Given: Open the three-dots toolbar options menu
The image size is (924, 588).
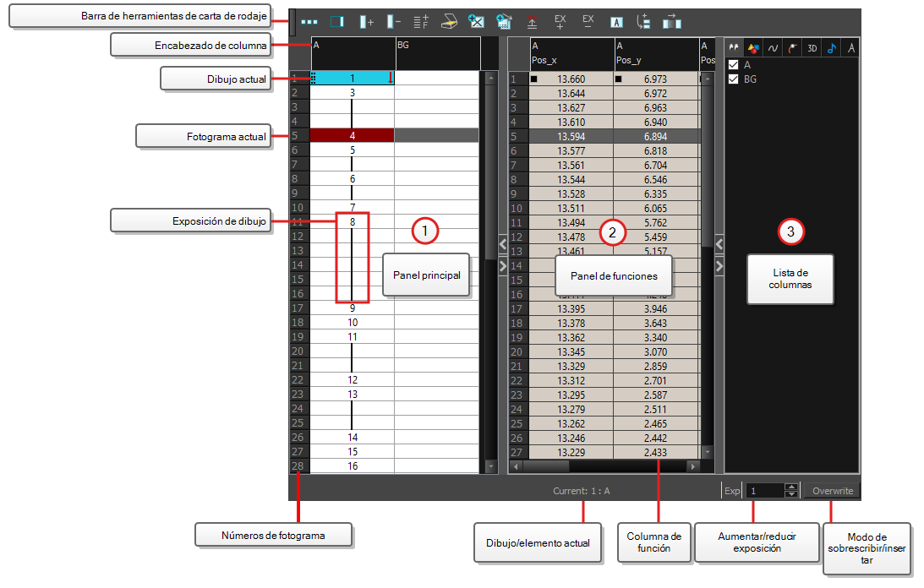Looking at the screenshot, I should pyautogui.click(x=309, y=23).
